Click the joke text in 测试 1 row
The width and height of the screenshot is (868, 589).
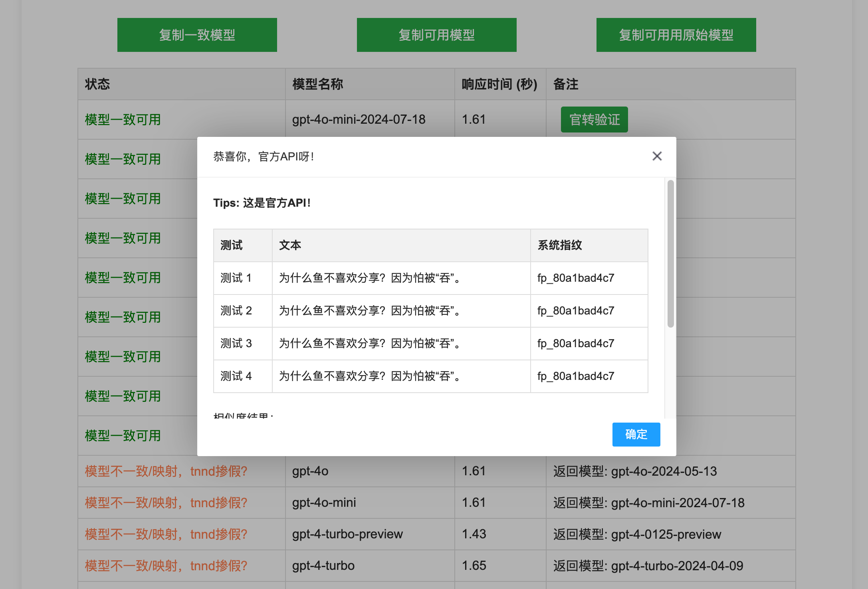click(x=371, y=278)
